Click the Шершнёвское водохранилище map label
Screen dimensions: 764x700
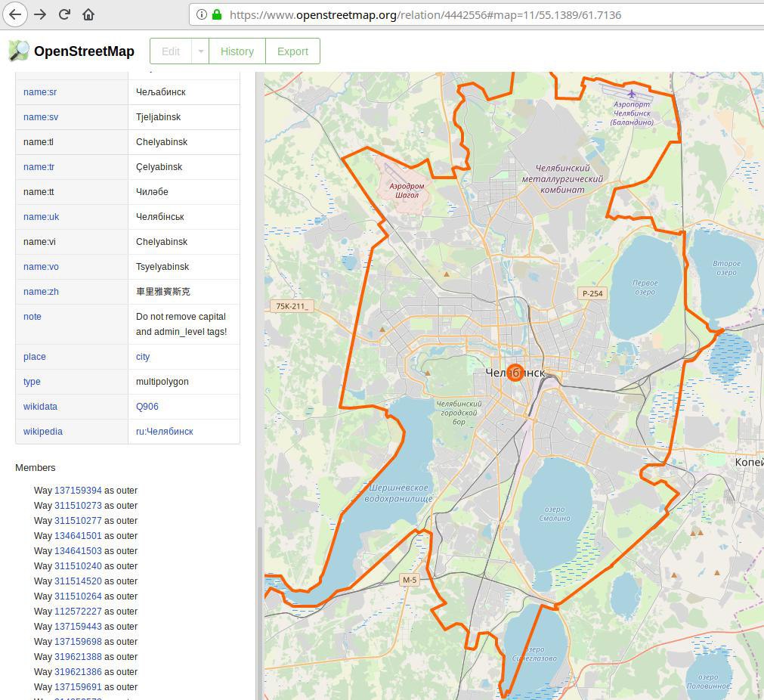tap(398, 493)
